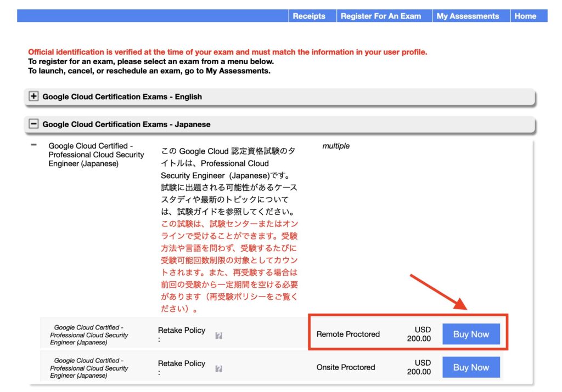Viewport: 562px width, 392px height.
Task: Click Buy Now for the Remote Proctored exam
Action: pos(471,334)
